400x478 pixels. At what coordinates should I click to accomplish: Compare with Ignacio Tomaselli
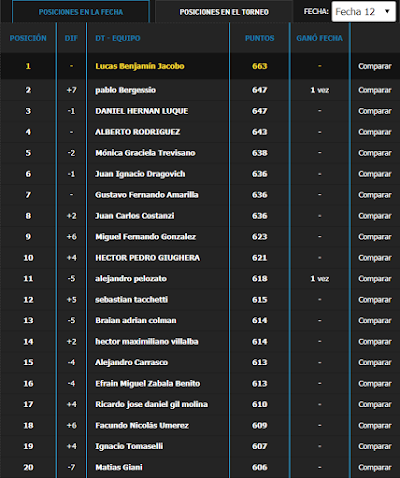375,446
